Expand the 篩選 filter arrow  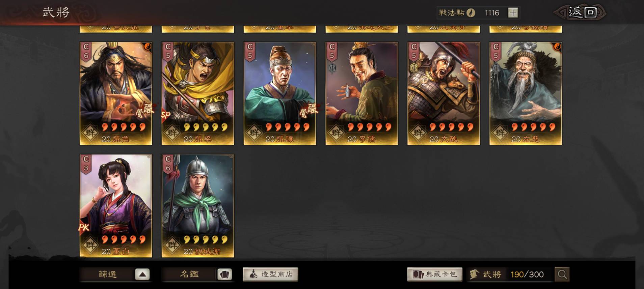click(x=142, y=274)
